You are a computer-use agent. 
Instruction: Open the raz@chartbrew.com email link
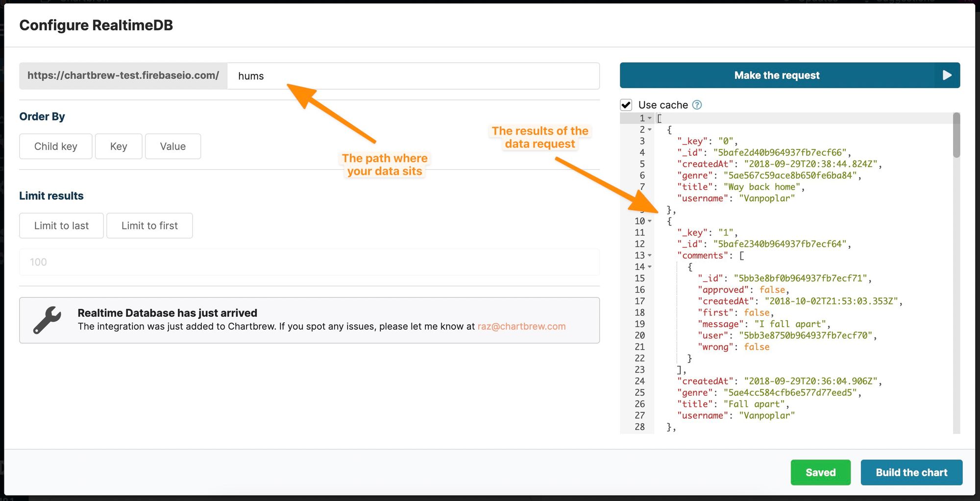pos(521,327)
